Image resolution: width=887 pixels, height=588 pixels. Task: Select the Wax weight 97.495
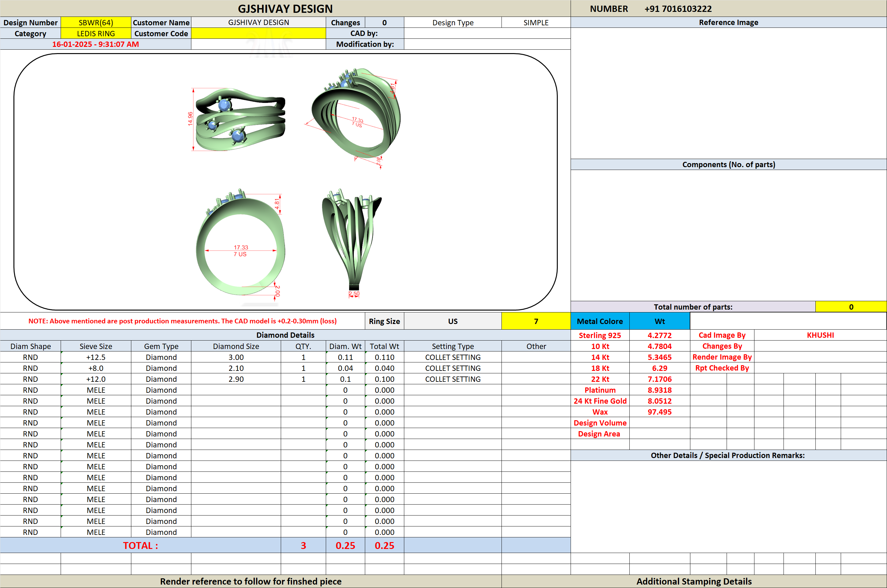click(x=660, y=412)
